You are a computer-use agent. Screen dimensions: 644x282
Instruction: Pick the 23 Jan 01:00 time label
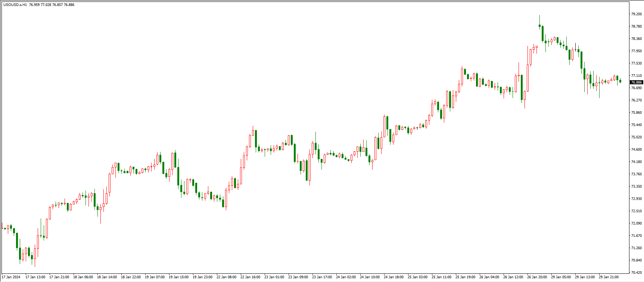(274, 277)
